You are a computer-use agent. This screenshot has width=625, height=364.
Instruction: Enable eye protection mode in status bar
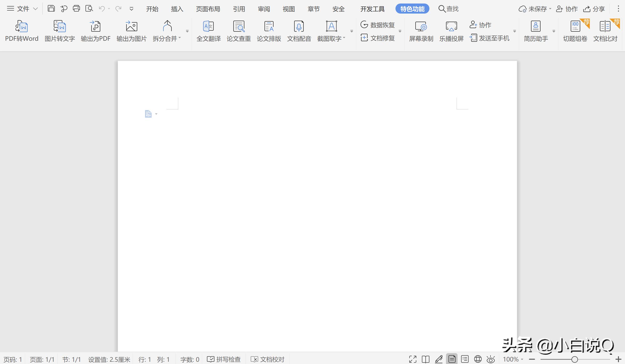(490, 359)
